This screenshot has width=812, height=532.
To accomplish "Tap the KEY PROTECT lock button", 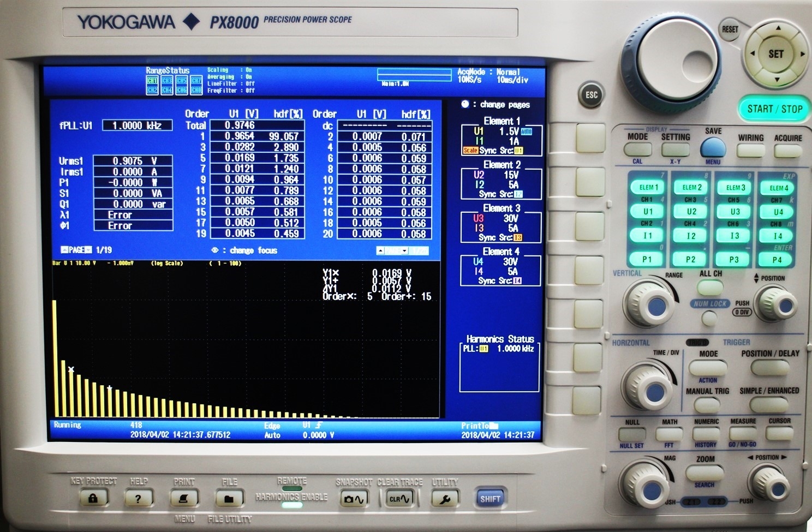I will [x=93, y=498].
